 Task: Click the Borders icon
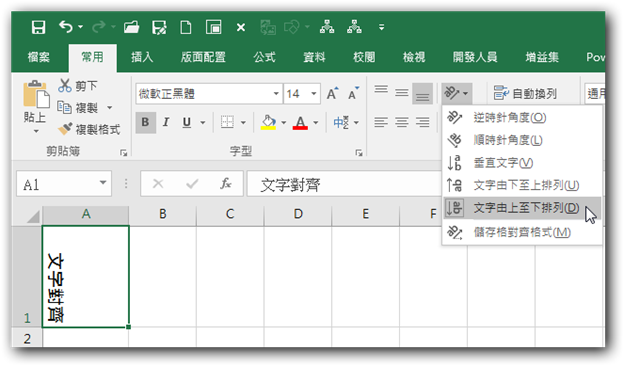tap(227, 122)
